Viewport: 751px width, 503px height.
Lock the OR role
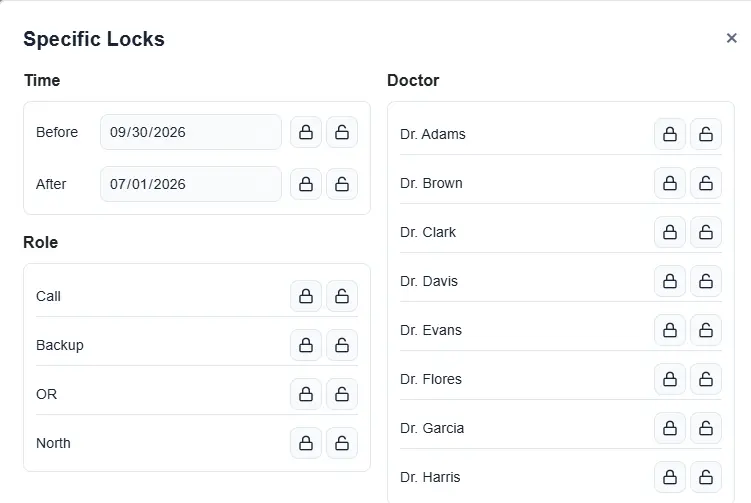pos(306,394)
